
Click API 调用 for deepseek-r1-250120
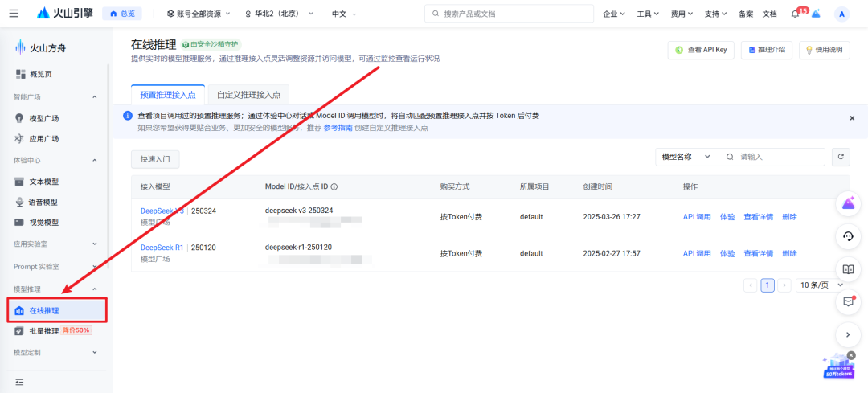(x=696, y=253)
